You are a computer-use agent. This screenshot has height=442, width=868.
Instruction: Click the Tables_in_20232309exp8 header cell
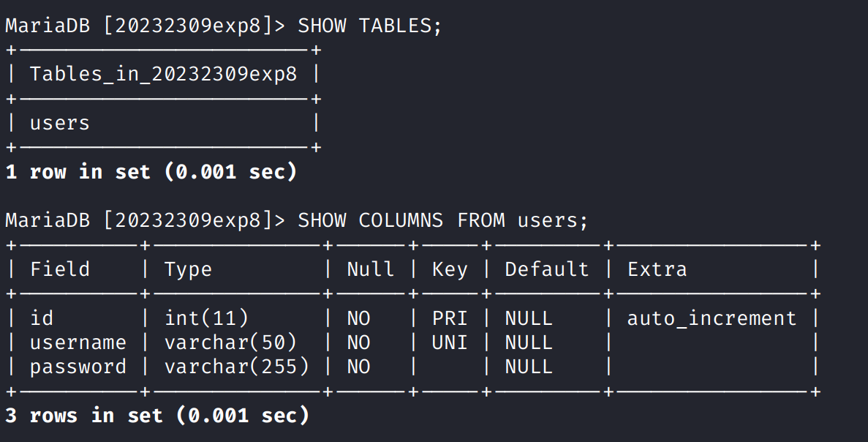(163, 74)
